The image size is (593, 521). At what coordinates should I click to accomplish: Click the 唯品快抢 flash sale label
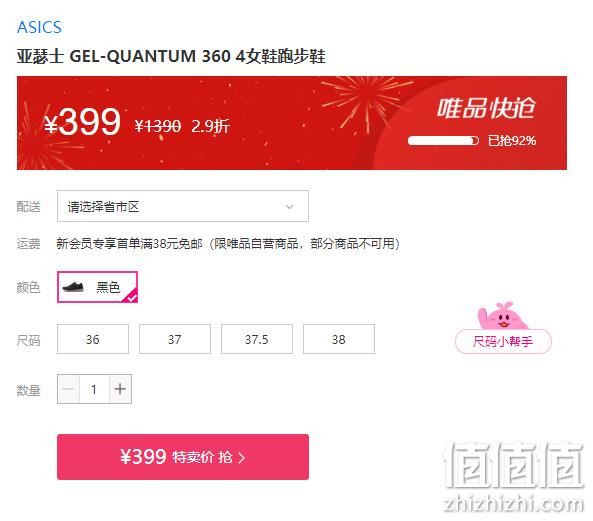pyautogui.click(x=486, y=108)
